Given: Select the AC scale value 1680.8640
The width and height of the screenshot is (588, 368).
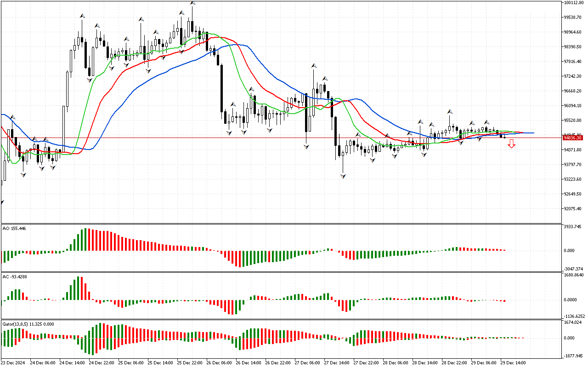Looking at the screenshot, I should point(574,275).
